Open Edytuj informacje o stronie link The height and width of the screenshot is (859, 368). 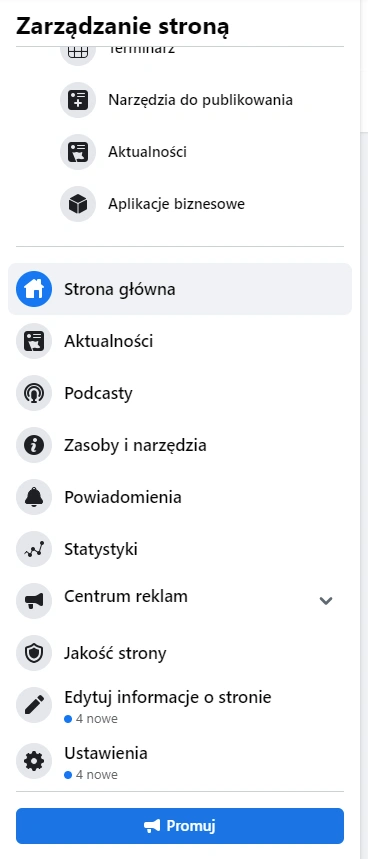click(x=168, y=697)
